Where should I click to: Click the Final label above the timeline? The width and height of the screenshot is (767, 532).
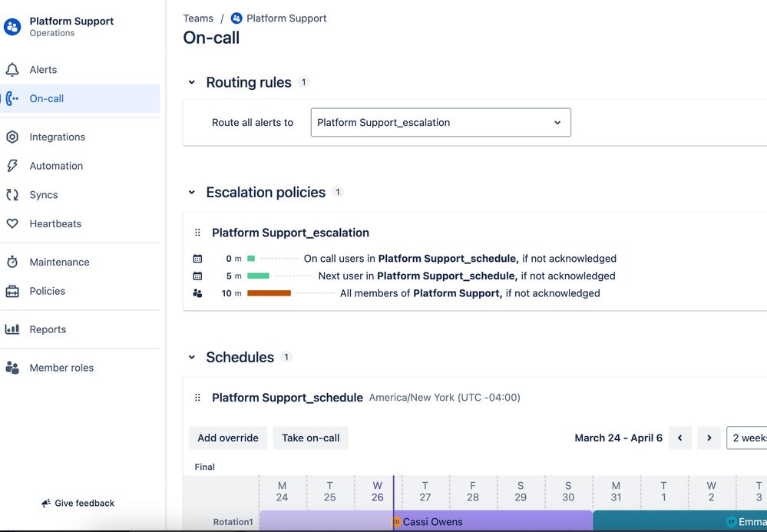coord(204,467)
